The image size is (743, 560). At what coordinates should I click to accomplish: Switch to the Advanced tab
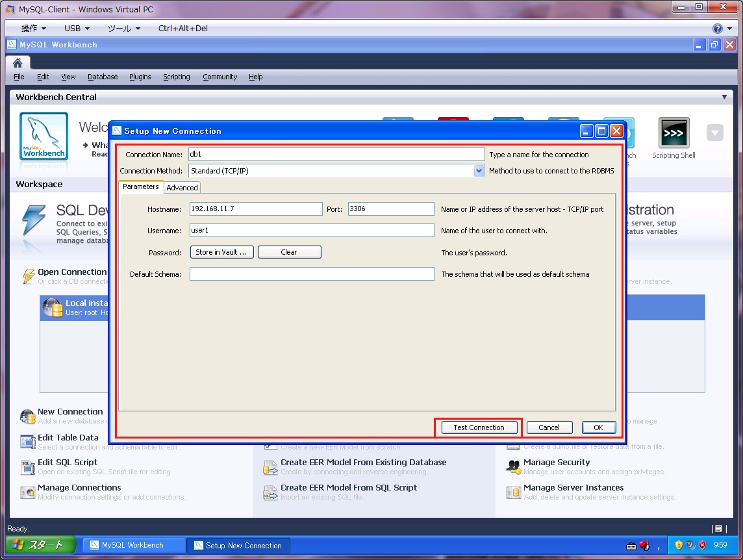click(182, 188)
